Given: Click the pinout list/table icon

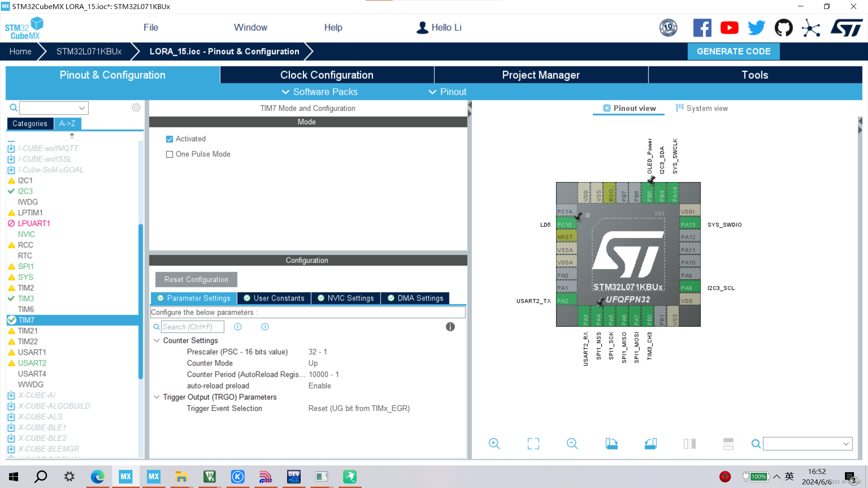Looking at the screenshot, I should (x=728, y=444).
